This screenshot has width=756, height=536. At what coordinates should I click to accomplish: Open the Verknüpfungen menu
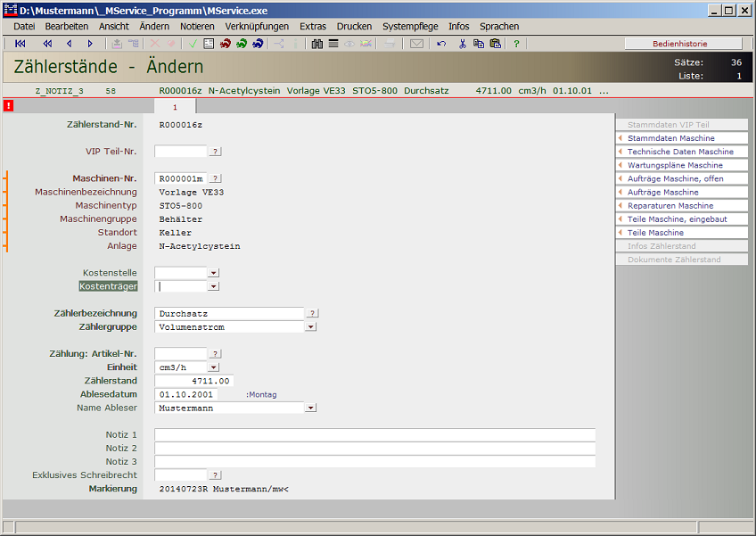[257, 27]
